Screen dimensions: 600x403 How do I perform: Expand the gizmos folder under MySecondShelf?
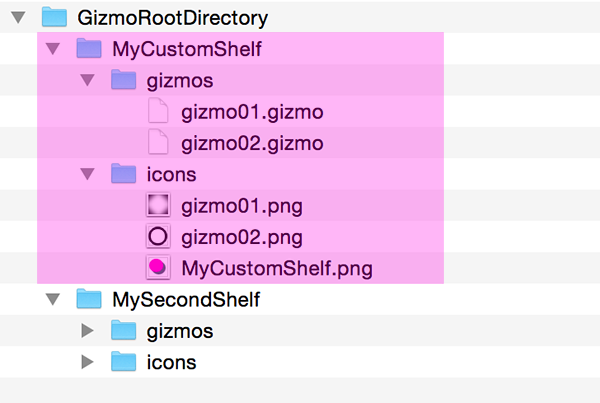(87, 330)
